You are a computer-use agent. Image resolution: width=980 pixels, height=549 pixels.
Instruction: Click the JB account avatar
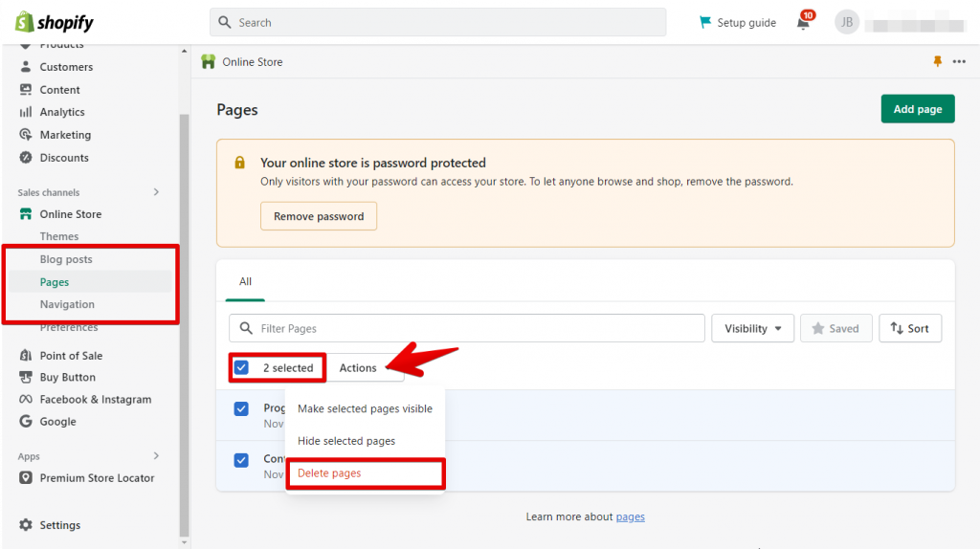tap(847, 22)
